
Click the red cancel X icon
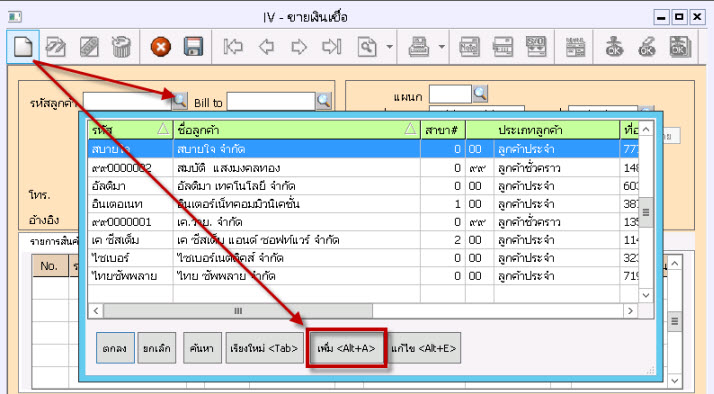161,46
